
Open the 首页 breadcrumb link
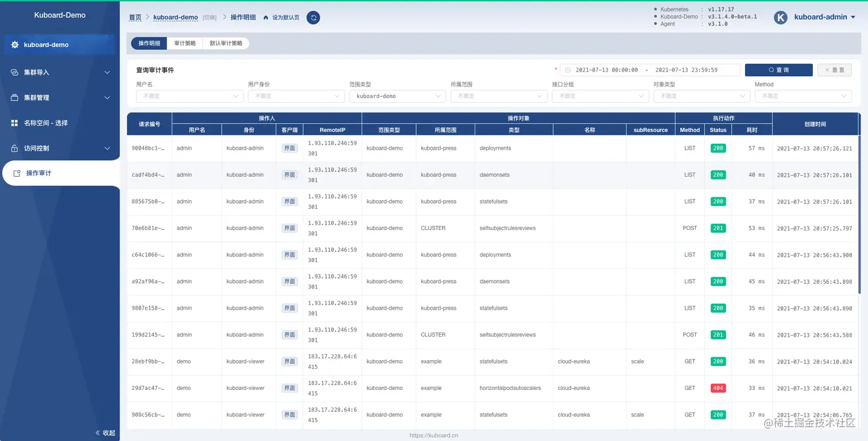coord(135,18)
